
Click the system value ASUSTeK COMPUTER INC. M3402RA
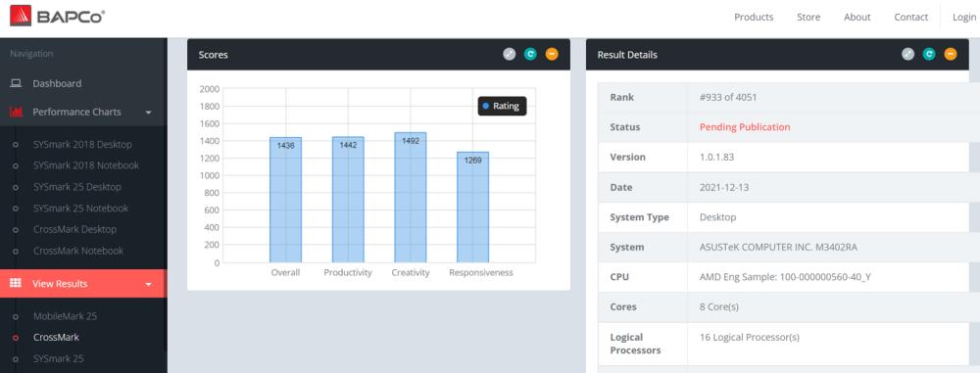click(x=779, y=247)
